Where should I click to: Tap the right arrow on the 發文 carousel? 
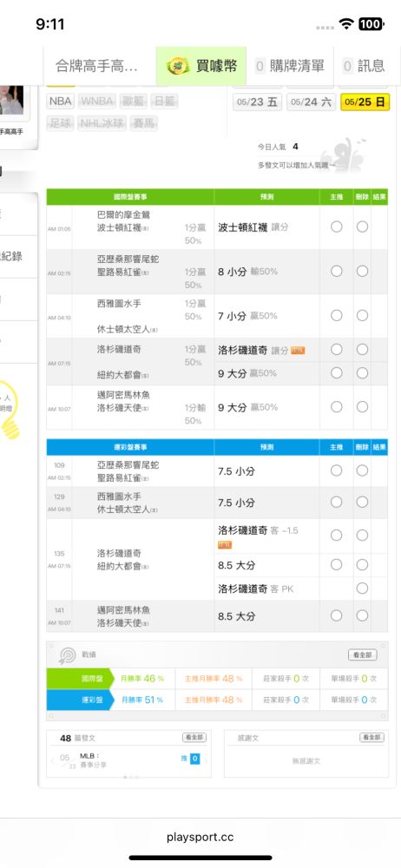206,760
